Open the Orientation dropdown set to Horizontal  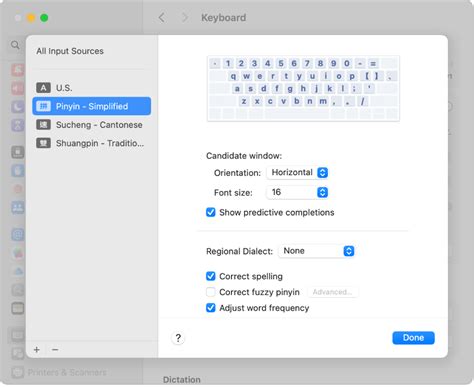point(297,173)
